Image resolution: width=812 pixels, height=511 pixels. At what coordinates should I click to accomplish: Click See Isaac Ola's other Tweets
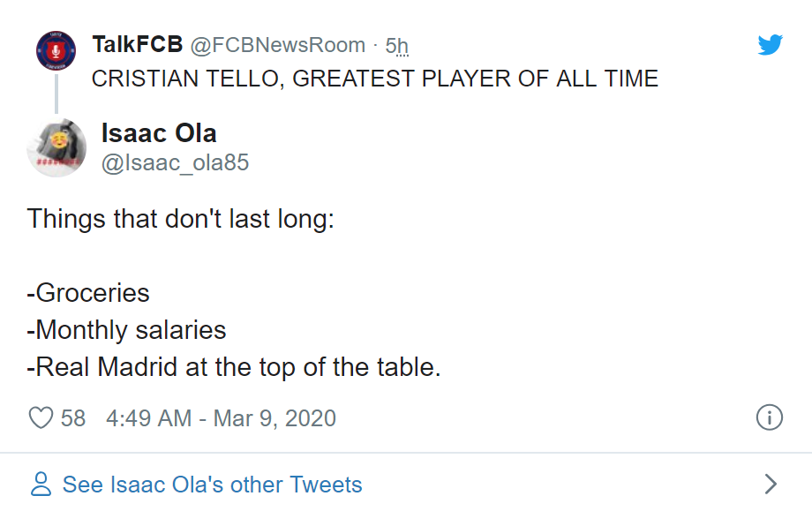(x=212, y=485)
